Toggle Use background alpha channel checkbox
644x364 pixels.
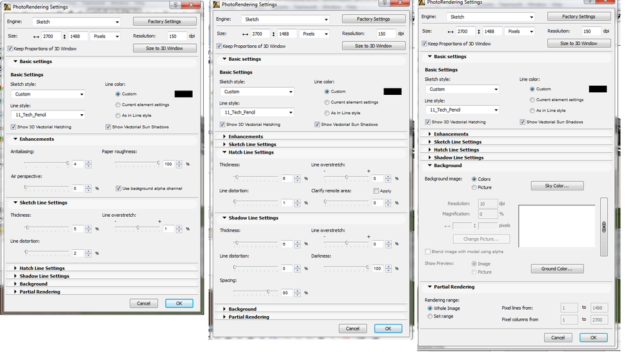pos(118,188)
